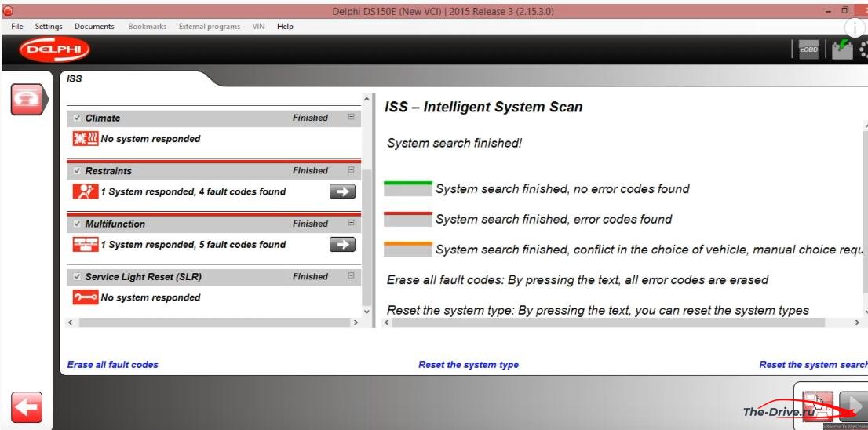Click the Delphi logo

pos(54,50)
